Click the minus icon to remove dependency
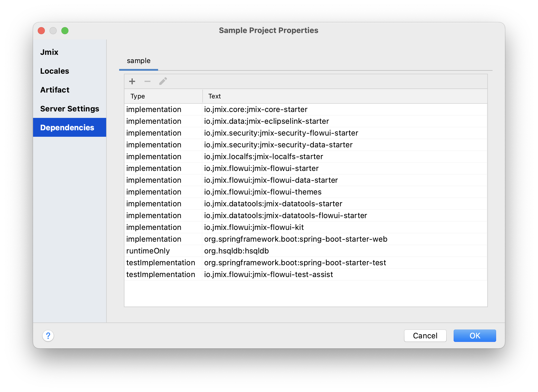The image size is (538, 392). pos(147,81)
